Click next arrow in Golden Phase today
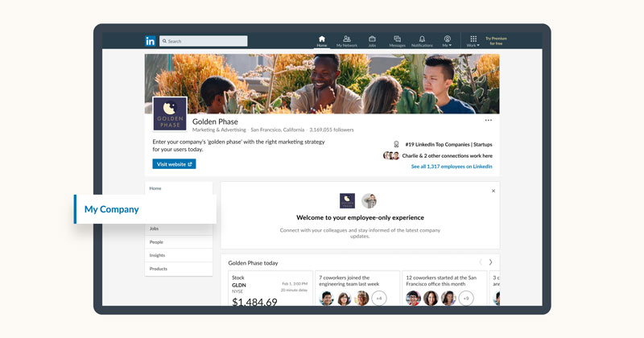Screen dimensions: 644x338 point(490,262)
